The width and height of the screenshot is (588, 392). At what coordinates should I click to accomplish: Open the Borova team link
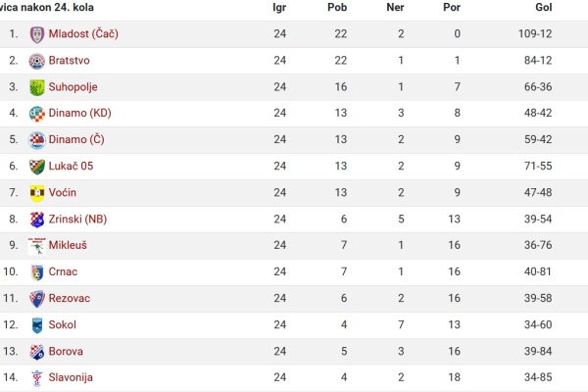pyautogui.click(x=66, y=352)
